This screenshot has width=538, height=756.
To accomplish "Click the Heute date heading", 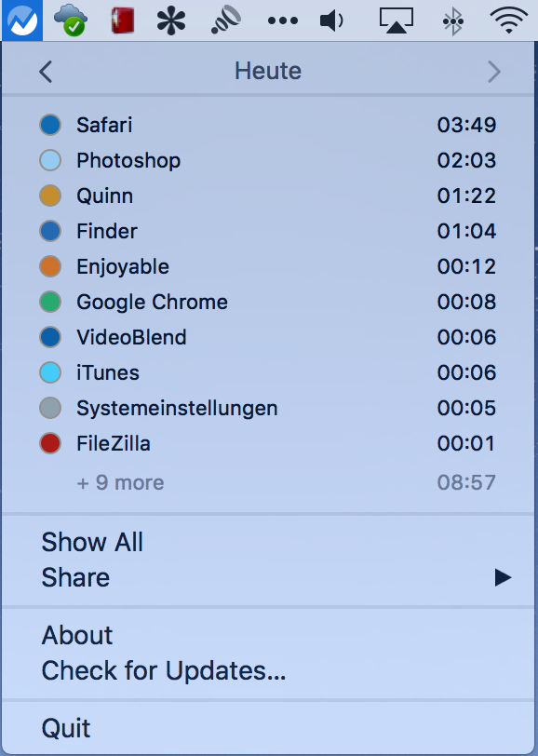I will [268, 72].
